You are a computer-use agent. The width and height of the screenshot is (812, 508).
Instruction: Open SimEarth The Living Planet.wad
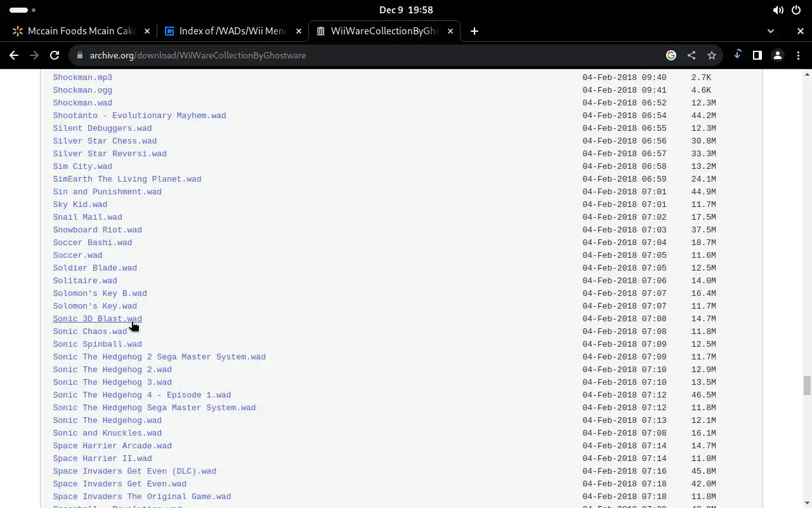tap(127, 179)
